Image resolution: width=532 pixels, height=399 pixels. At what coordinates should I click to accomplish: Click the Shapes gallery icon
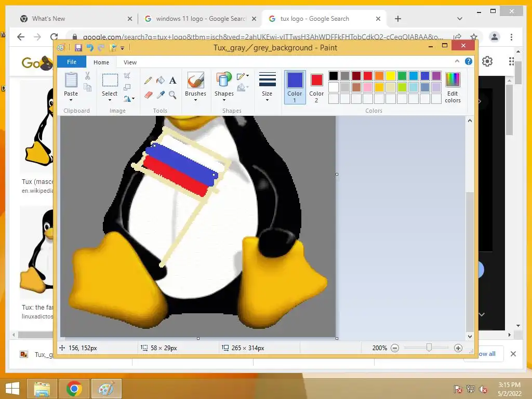point(223,80)
